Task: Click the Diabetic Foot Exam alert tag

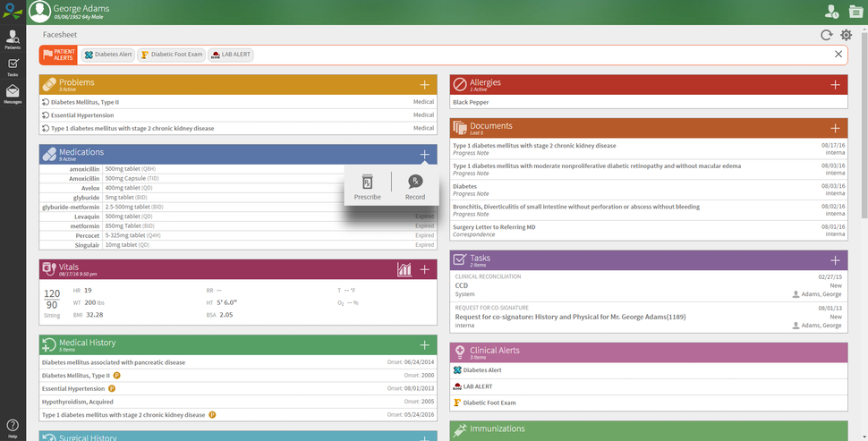Action: [x=171, y=55]
